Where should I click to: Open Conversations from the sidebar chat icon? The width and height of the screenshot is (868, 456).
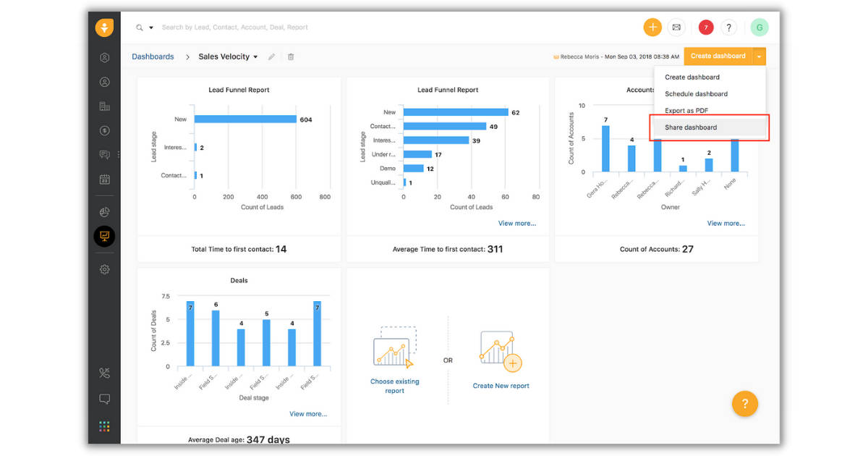click(x=104, y=154)
